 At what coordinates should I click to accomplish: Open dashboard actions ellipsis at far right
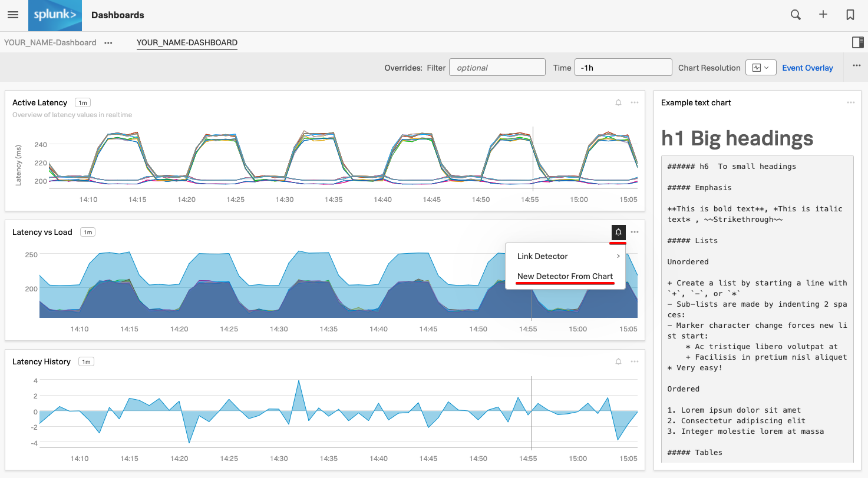point(857,66)
